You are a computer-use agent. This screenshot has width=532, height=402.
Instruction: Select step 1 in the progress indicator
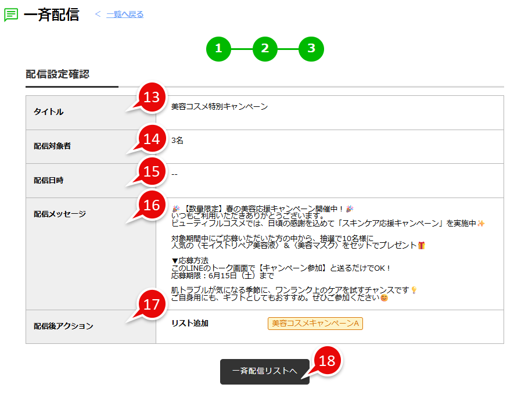coord(219,49)
